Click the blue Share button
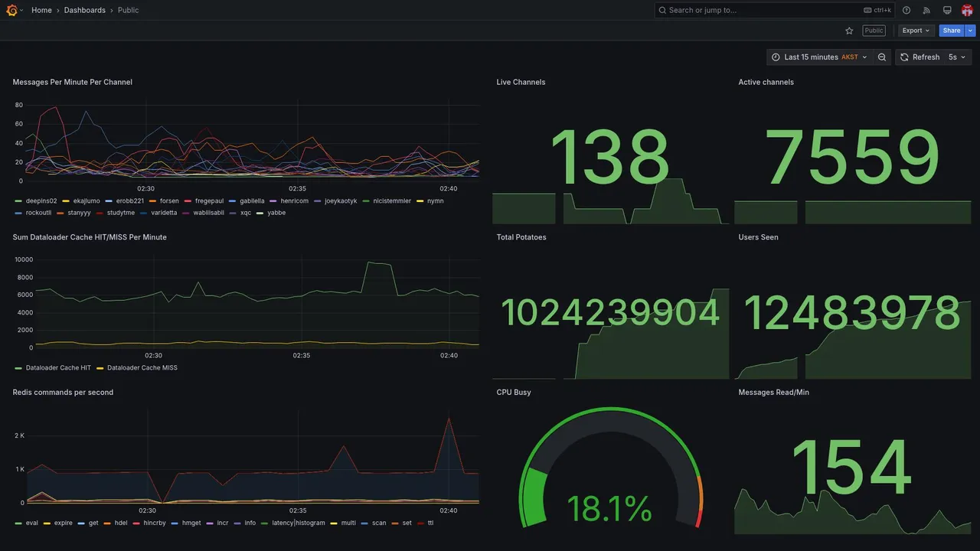This screenshot has width=980, height=551. 952,31
